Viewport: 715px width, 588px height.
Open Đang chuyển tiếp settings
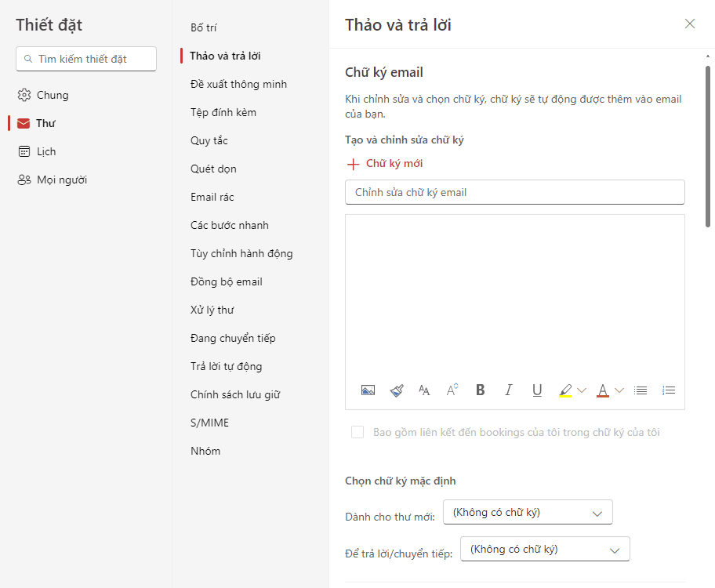[x=233, y=339]
